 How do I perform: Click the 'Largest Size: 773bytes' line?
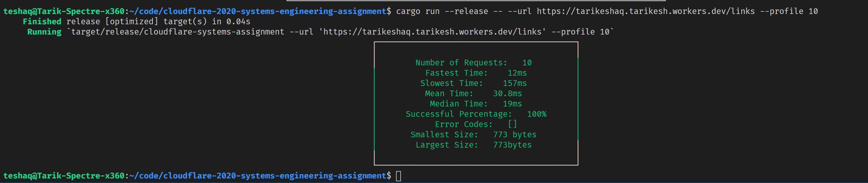[x=473, y=145]
